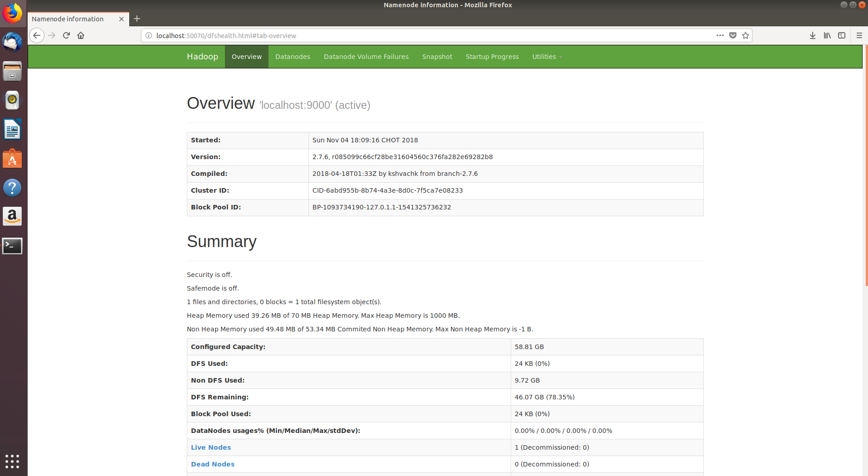Viewport: 868px width, 476px height.
Task: Click the Hadoop brand link
Action: pos(202,57)
